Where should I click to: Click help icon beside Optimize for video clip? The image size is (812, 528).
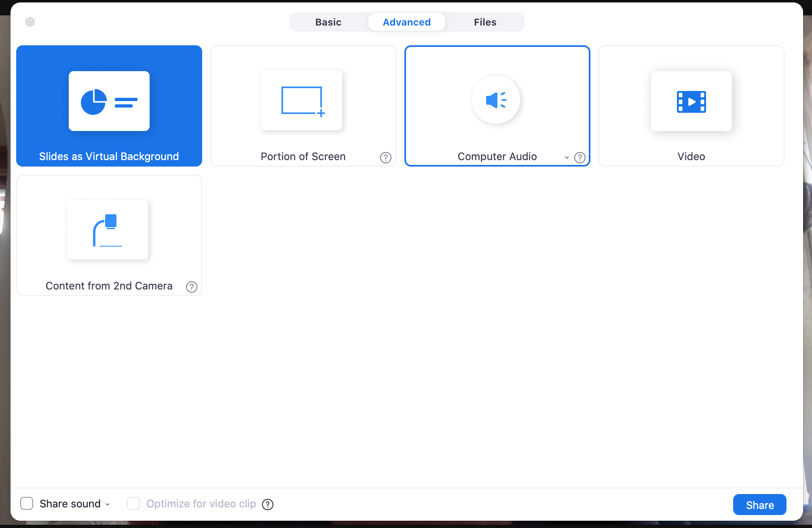tap(268, 505)
